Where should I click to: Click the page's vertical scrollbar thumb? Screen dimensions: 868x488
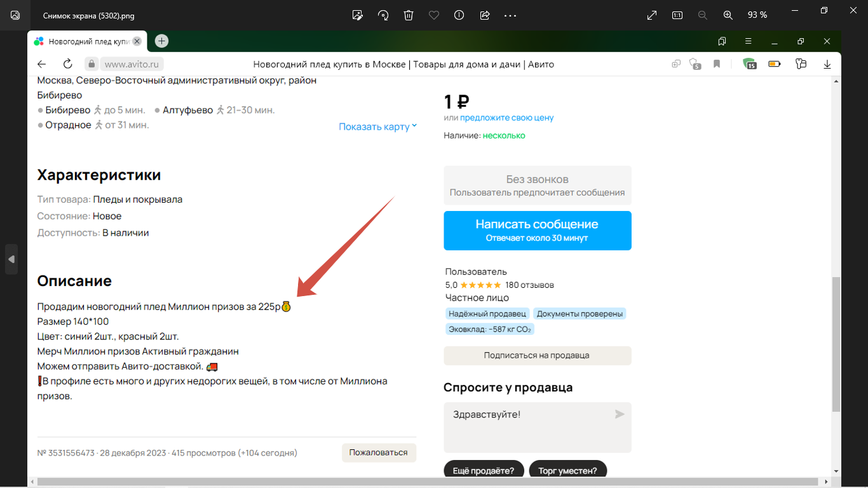point(836,344)
